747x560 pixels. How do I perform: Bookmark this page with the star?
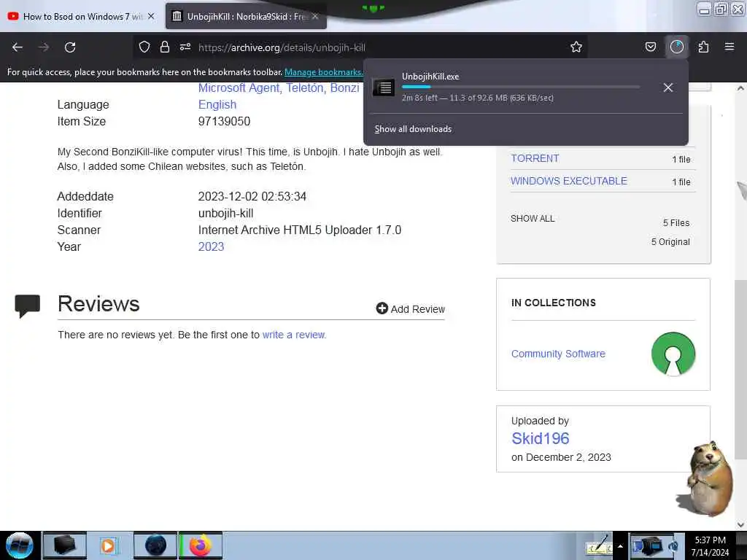pos(576,47)
